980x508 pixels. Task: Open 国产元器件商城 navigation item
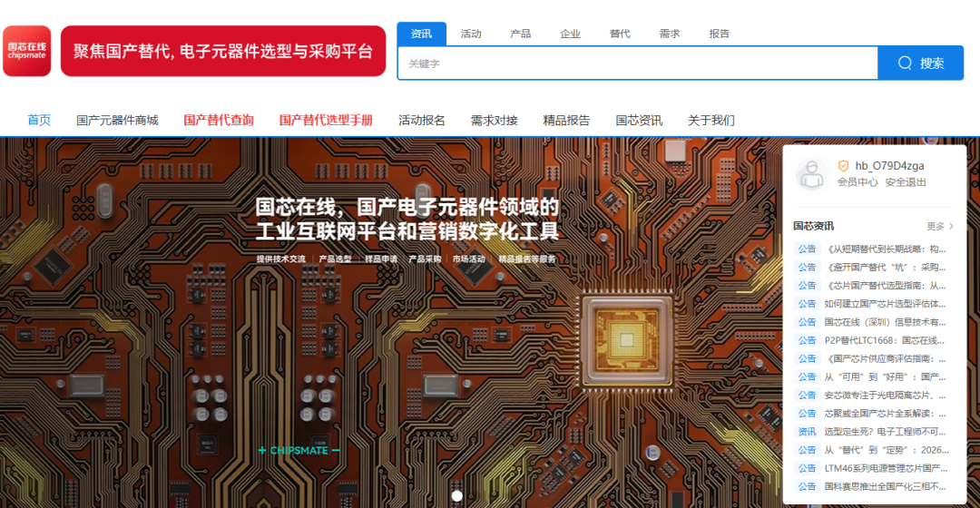117,120
